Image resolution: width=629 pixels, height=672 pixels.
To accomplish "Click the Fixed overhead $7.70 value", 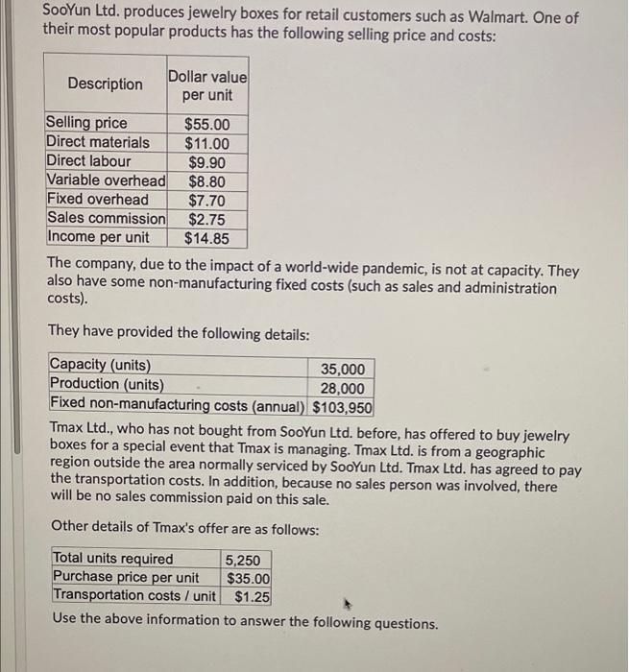I will (x=207, y=201).
